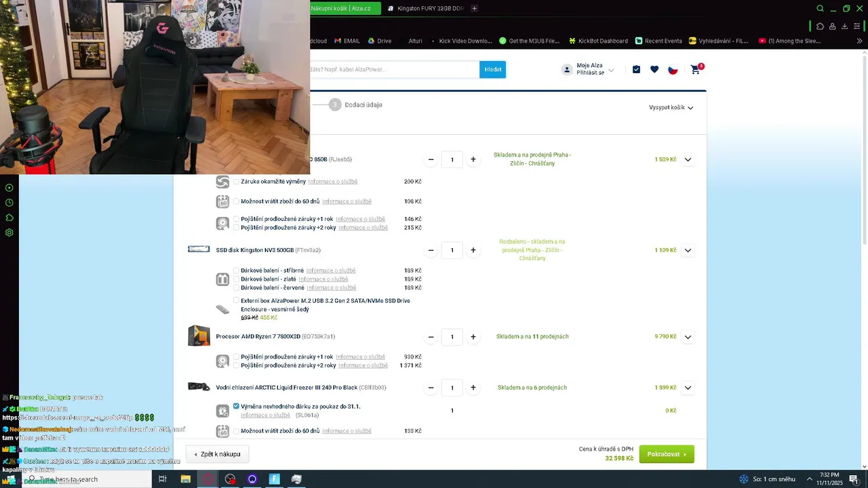Check Dárkové balení - zlaté
868x488 pixels.
tap(236, 279)
